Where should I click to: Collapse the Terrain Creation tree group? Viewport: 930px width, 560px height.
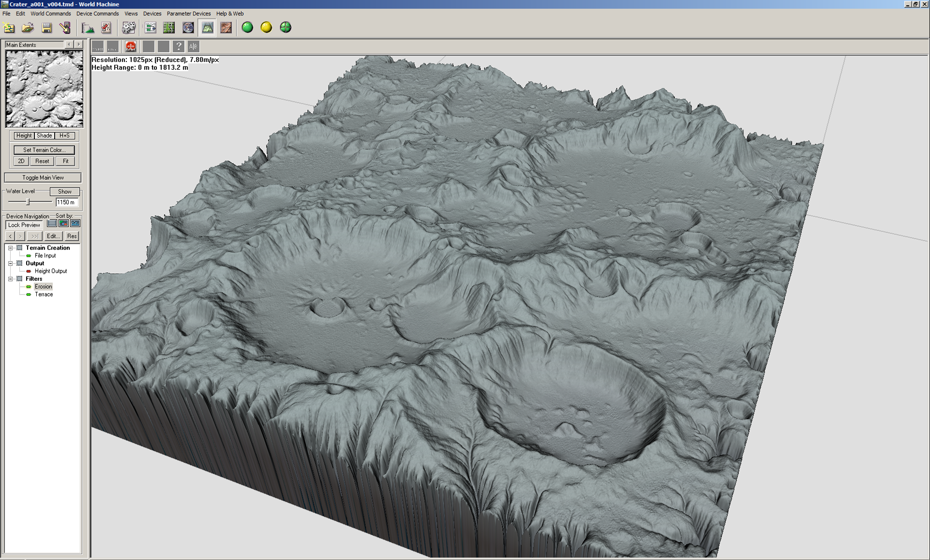pos(10,248)
